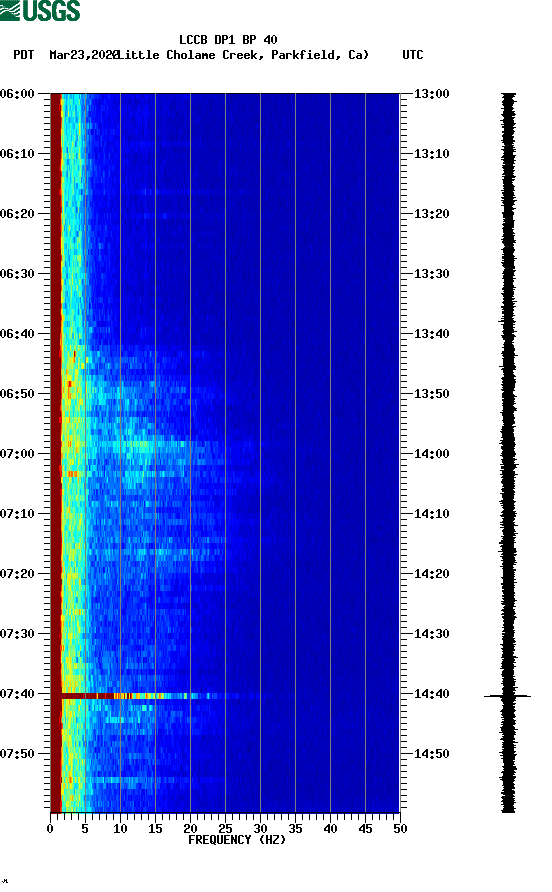Click the 20 Hz frequency tick label
The height and width of the screenshot is (892, 552).
[190, 829]
